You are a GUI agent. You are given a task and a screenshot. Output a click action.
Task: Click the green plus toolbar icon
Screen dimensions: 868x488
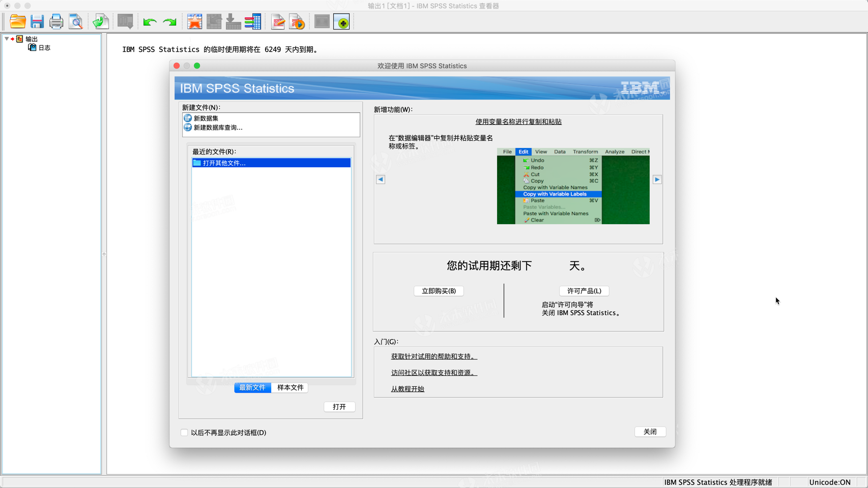tap(342, 22)
